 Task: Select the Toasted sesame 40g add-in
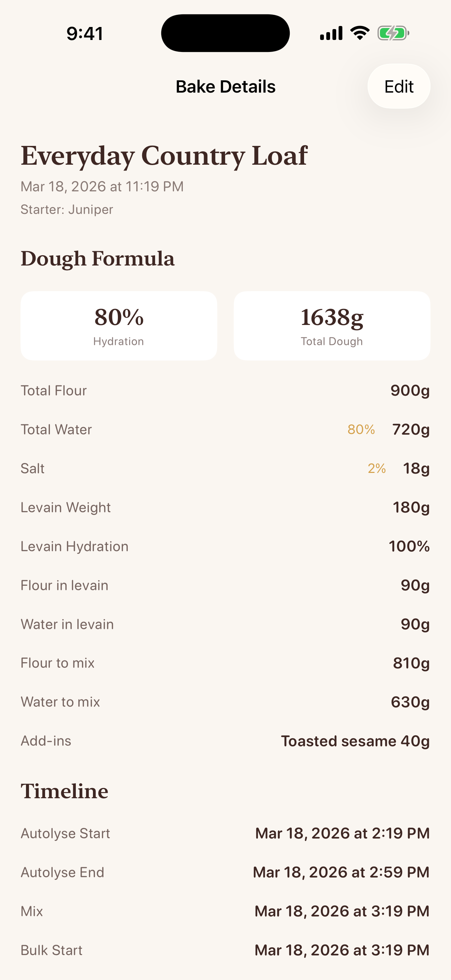coord(355,741)
